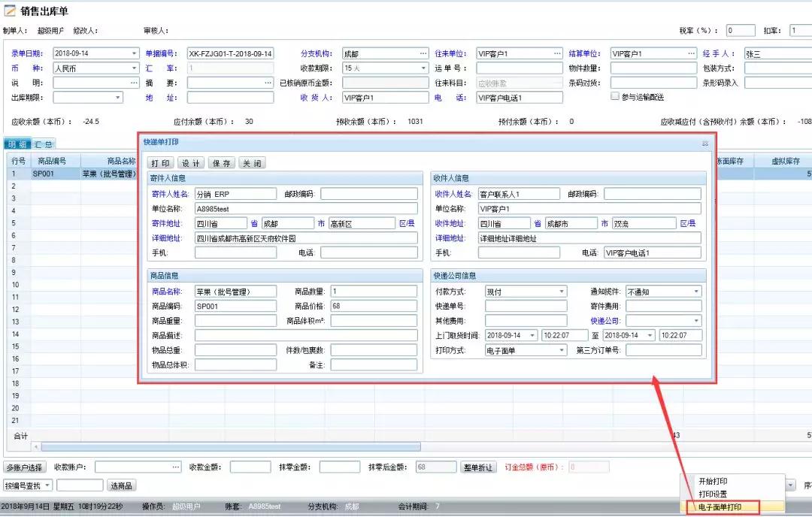Enable the 参与运输配送 checkbox
812x517 pixels.
coord(615,96)
